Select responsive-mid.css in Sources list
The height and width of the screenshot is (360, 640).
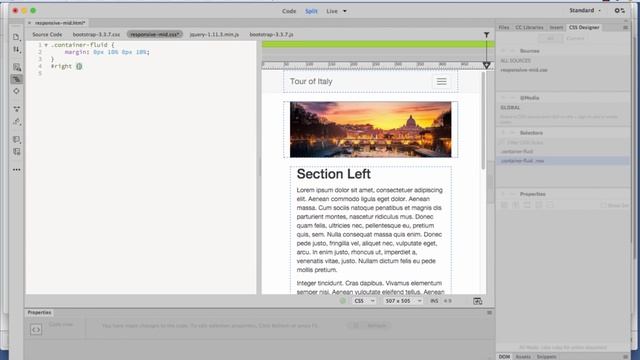coord(524,70)
